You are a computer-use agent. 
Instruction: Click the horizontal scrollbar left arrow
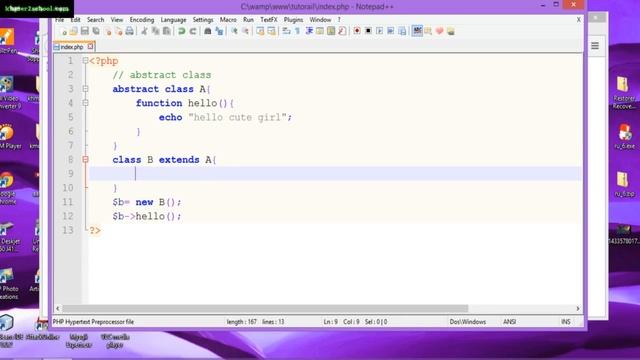click(58, 309)
